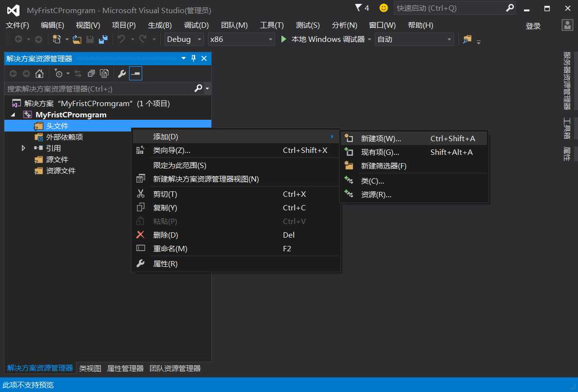Open the 工具箱 side tab
The height and width of the screenshot is (392, 578).
pyautogui.click(x=567, y=128)
